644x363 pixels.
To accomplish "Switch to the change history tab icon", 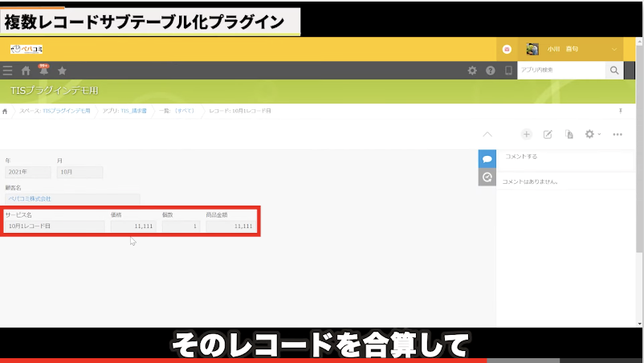I will [487, 177].
